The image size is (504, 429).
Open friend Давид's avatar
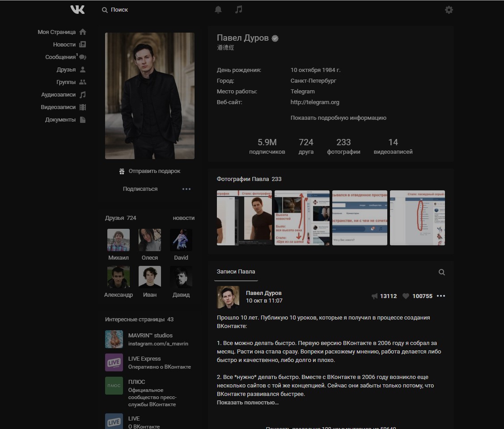click(x=181, y=277)
